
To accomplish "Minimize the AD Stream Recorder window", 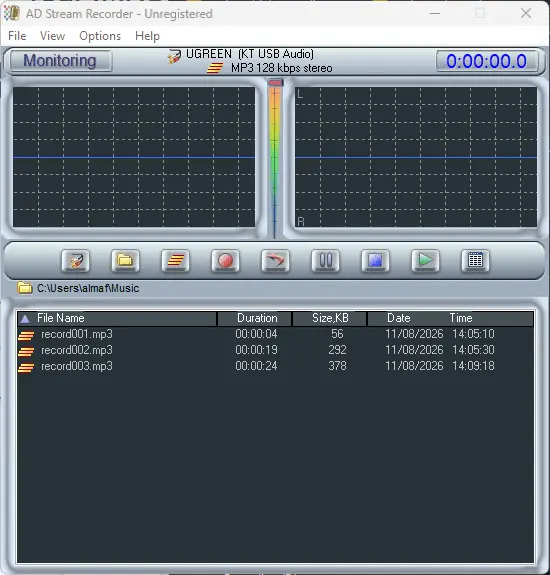I will [435, 13].
